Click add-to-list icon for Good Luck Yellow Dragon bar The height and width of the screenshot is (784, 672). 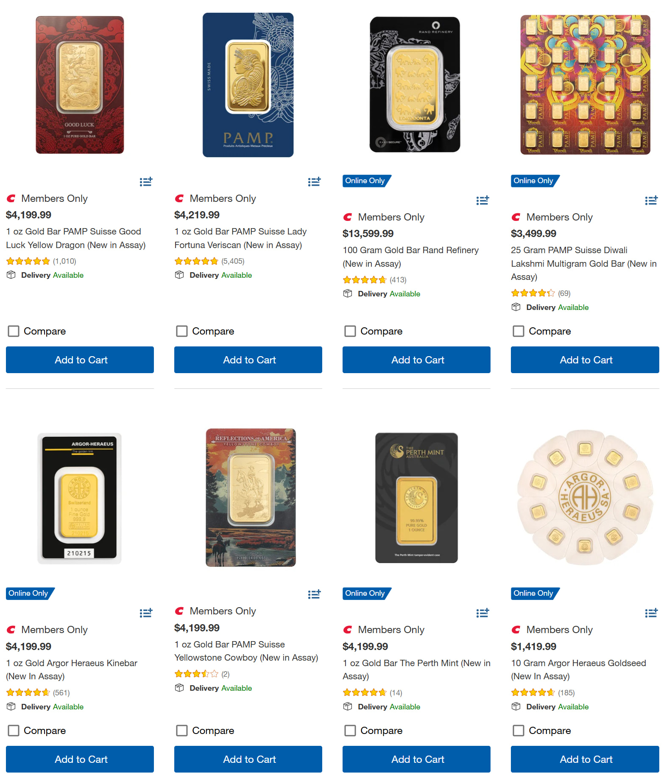click(x=146, y=182)
